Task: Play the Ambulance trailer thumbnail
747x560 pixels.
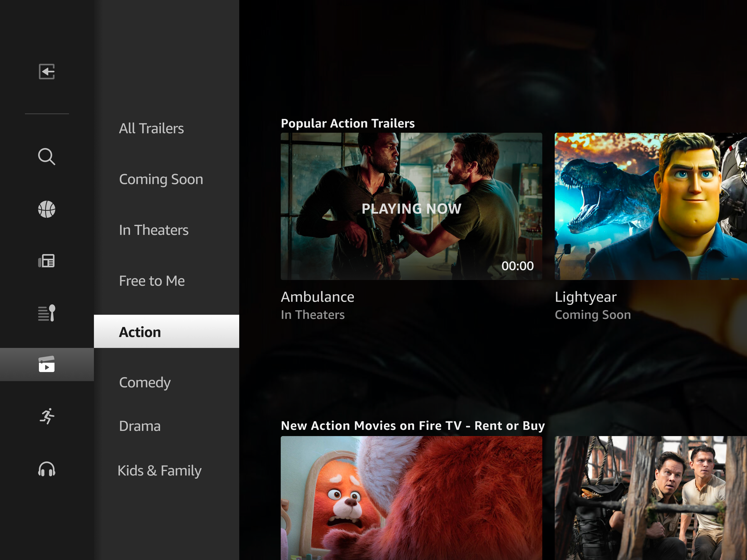Action: 411,206
